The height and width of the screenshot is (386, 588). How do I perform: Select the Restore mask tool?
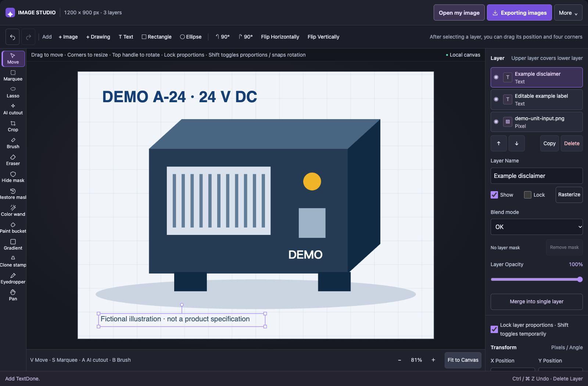[13, 194]
